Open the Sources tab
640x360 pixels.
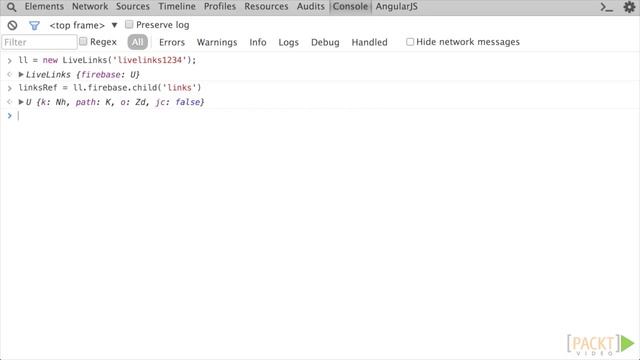click(x=133, y=7)
